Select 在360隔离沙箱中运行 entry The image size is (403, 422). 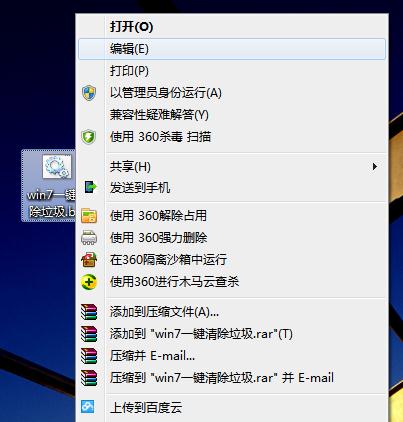pyautogui.click(x=232, y=260)
